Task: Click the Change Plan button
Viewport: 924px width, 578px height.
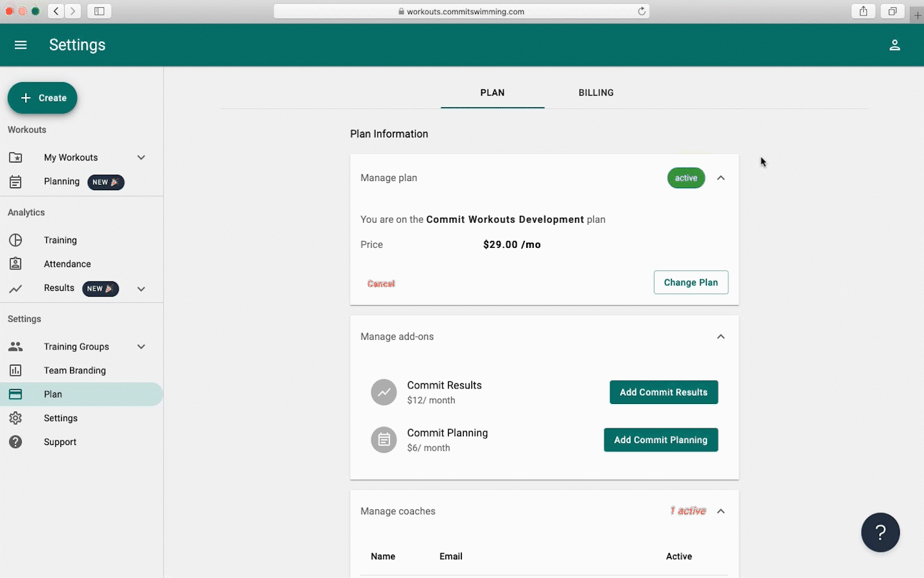Action: tap(691, 283)
